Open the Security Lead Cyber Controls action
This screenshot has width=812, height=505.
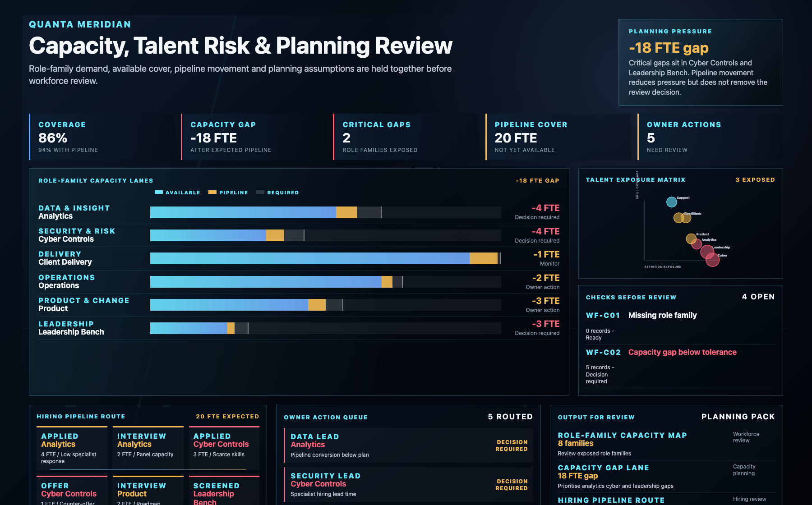(x=408, y=485)
